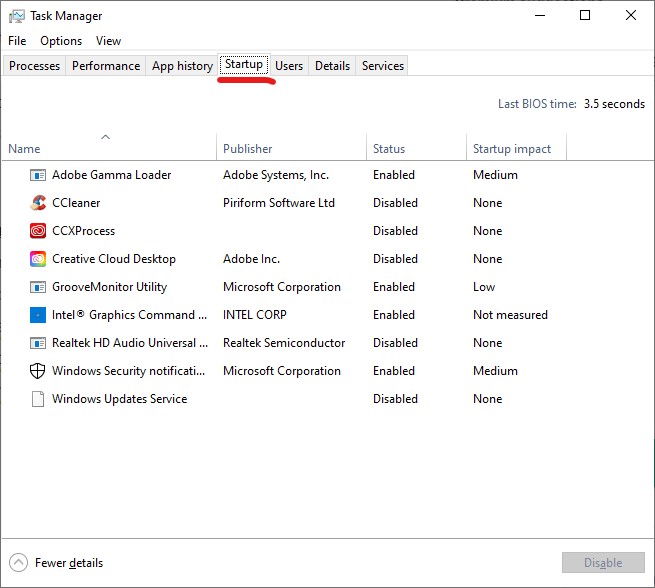This screenshot has height=588, width=655.
Task: Click publisher Realtek Semiconductor
Action: 284,343
